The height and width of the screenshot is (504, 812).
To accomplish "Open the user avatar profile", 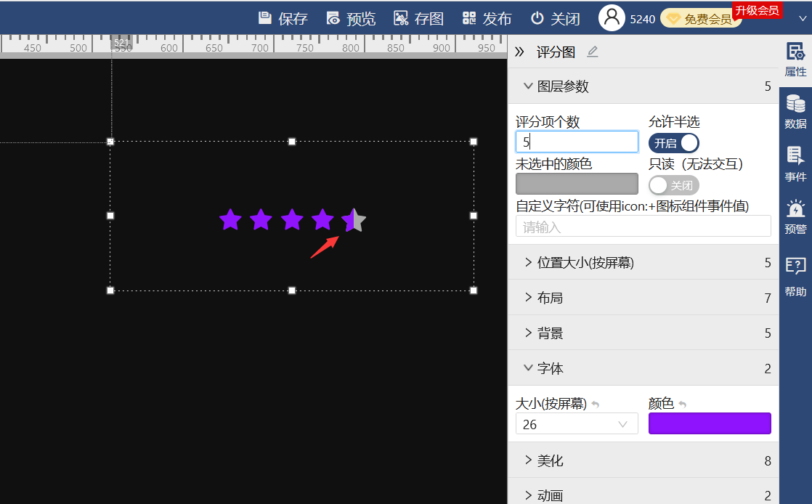I will [x=612, y=18].
